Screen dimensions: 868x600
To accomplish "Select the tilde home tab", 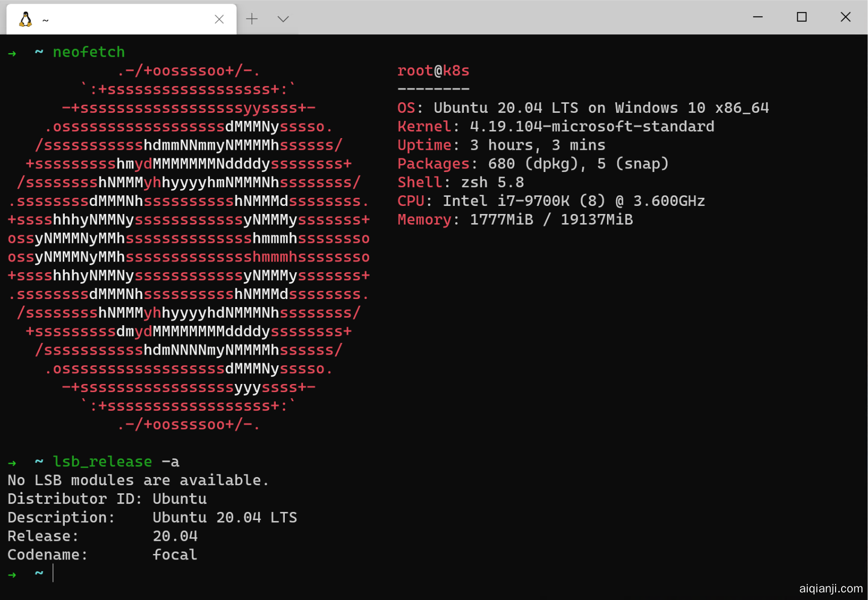I will coord(46,20).
